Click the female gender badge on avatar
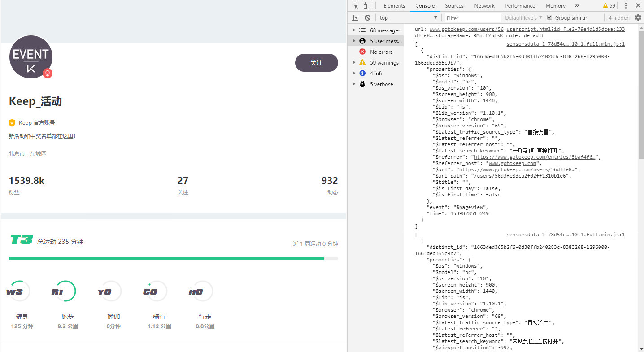This screenshot has height=352, width=644. click(47, 73)
